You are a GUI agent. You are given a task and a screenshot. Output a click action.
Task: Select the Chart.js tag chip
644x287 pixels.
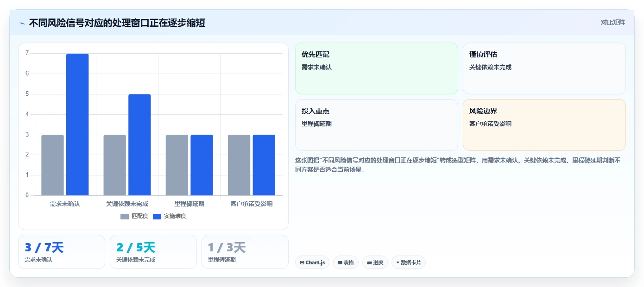point(312,262)
